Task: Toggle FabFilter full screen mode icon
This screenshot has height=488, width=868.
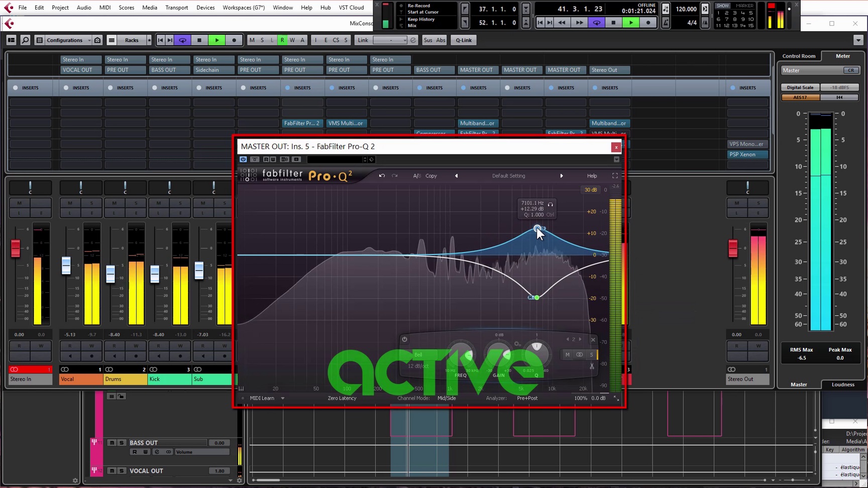Action: pos(615,176)
